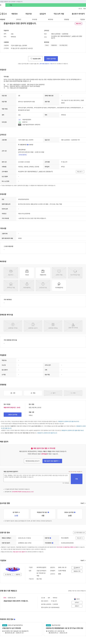Click the 열람제안 button under logo
The image size is (86, 644).
(17, 574)
